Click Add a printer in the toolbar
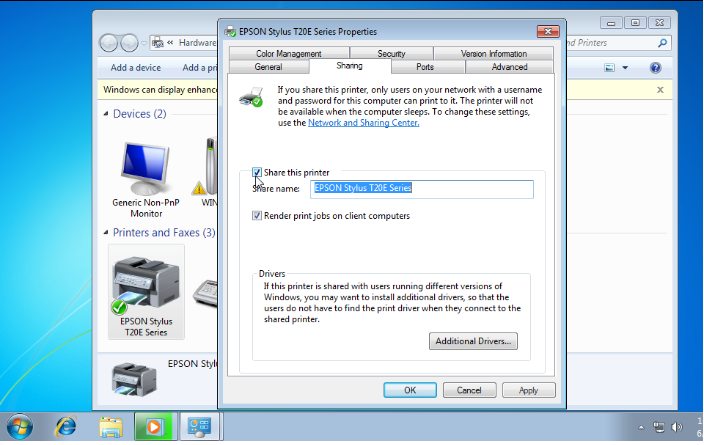704x445 pixels. coord(200,68)
